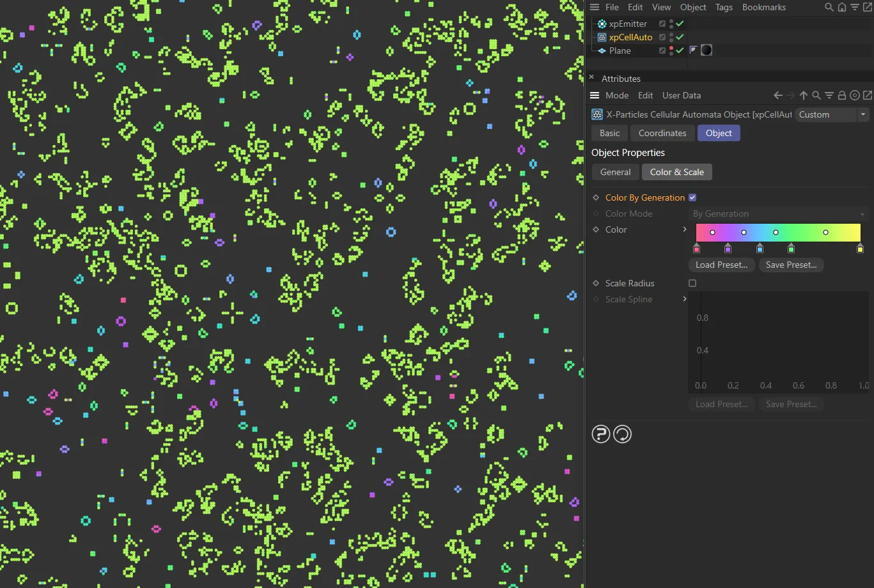Disable the Color By Generation checkbox

(692, 197)
